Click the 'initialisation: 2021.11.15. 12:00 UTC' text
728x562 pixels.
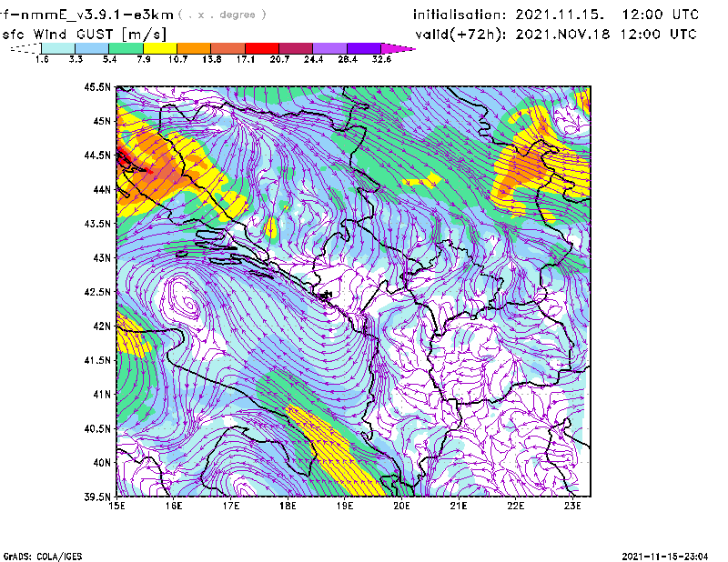(556, 15)
